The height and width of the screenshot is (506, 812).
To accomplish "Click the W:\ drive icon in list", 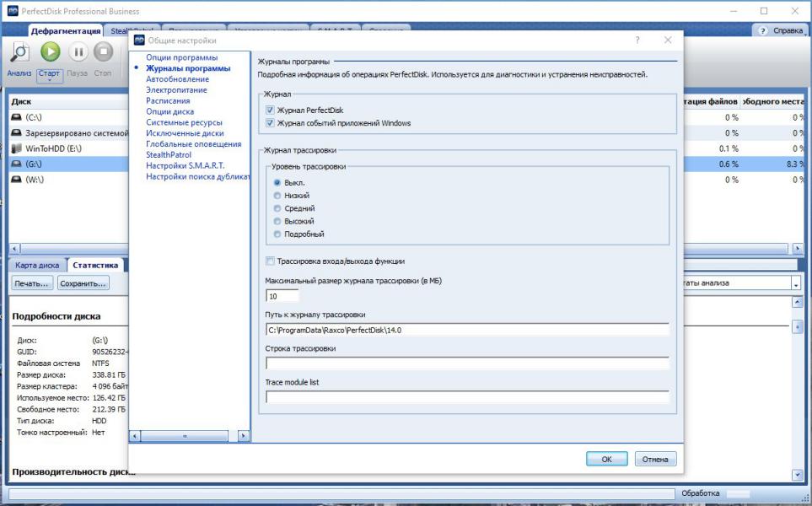I will coord(16,180).
